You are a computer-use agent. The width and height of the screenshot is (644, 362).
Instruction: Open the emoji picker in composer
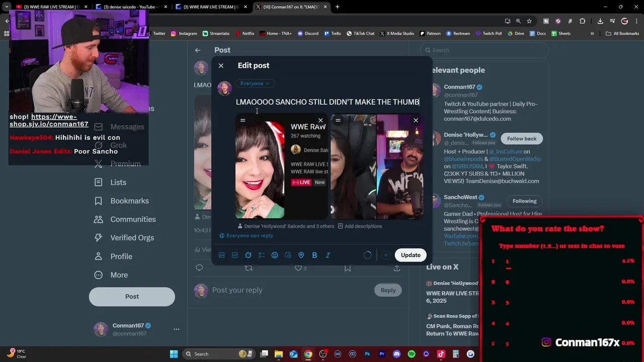pyautogui.click(x=275, y=255)
